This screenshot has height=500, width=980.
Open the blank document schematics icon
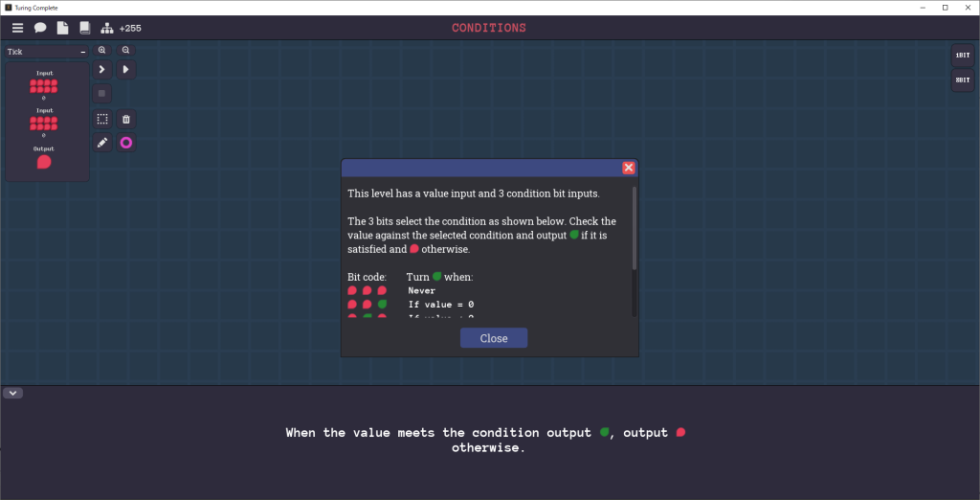63,28
